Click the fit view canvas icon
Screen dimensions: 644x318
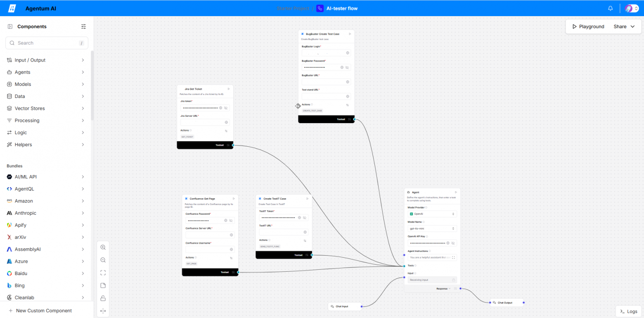pyautogui.click(x=103, y=273)
